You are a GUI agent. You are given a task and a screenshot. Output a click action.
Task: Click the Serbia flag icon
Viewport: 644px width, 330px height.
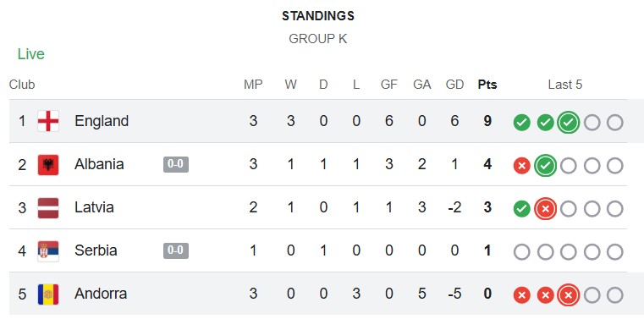[x=48, y=250]
